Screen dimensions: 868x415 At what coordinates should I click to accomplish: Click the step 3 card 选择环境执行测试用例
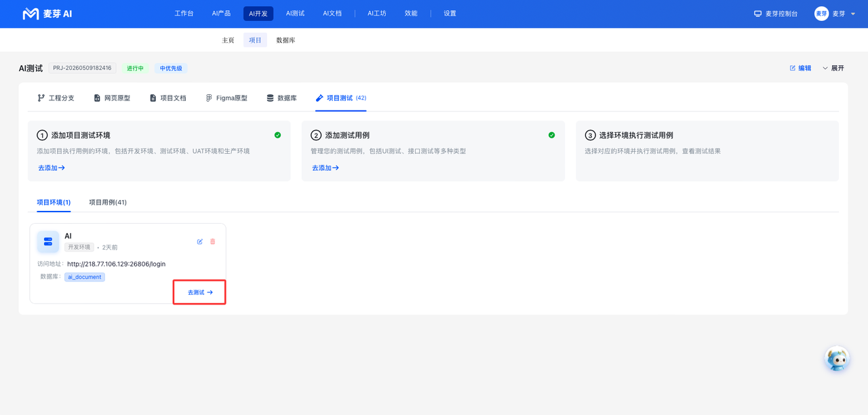[x=707, y=151]
